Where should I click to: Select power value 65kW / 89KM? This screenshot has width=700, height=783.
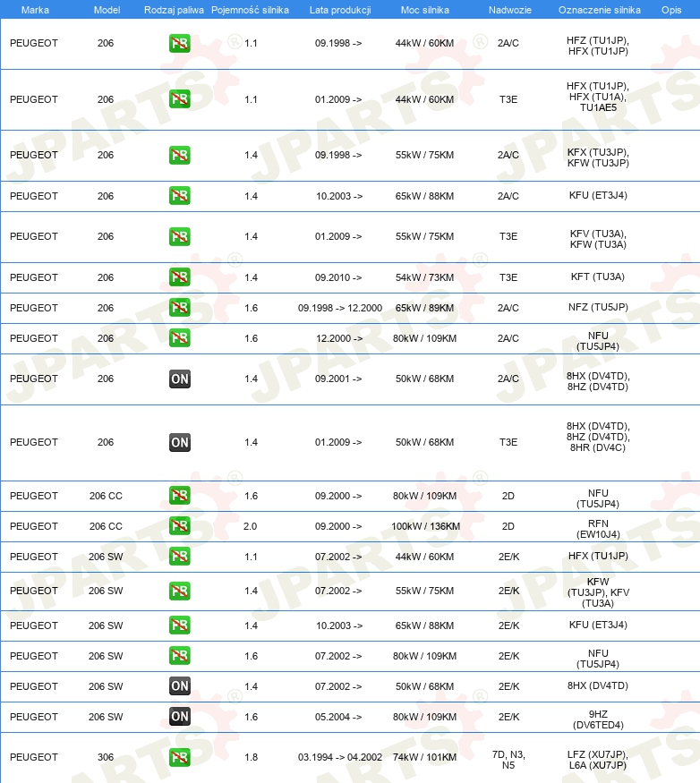(424, 308)
